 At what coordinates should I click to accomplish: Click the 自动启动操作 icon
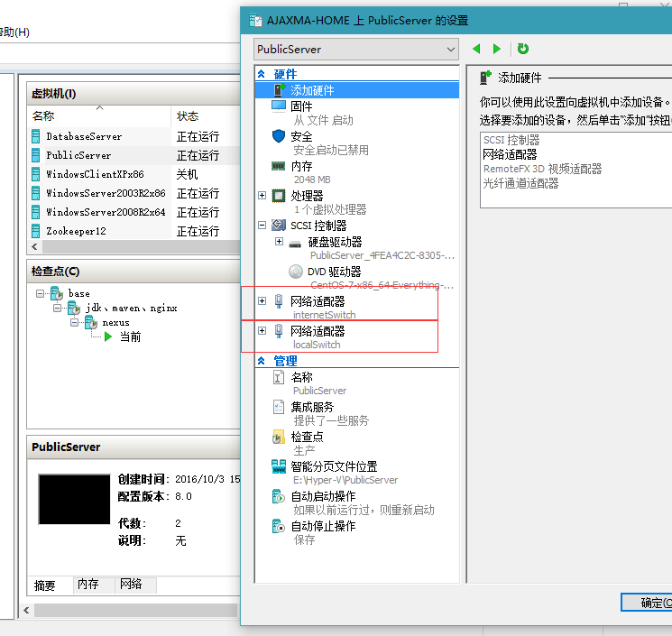pyautogui.click(x=279, y=496)
